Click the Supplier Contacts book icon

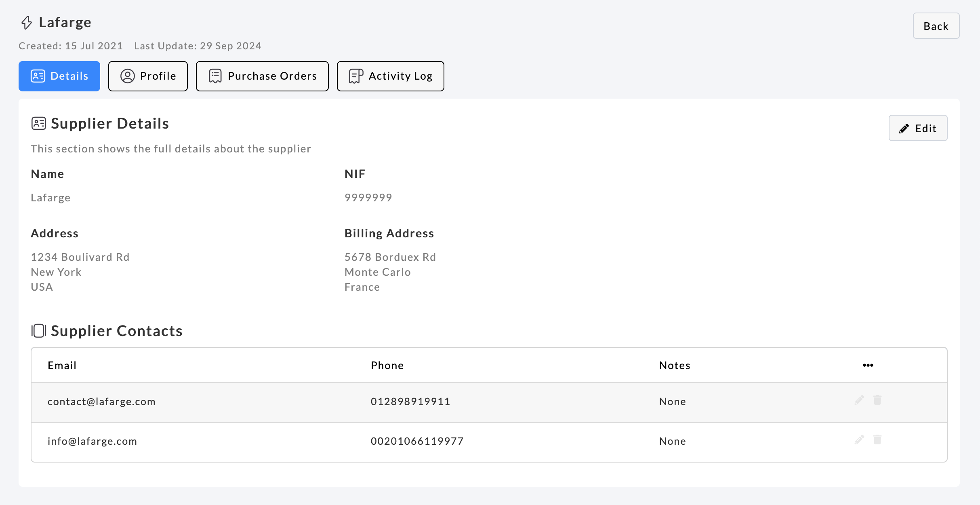39,331
